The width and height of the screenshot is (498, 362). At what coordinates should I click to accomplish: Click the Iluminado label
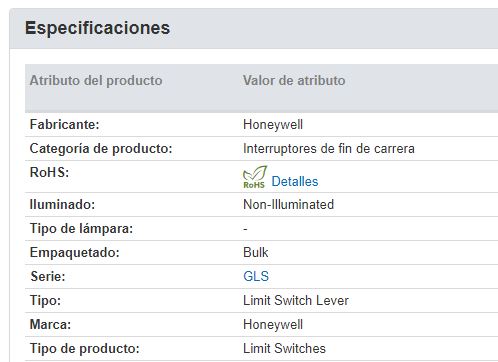coord(62,204)
